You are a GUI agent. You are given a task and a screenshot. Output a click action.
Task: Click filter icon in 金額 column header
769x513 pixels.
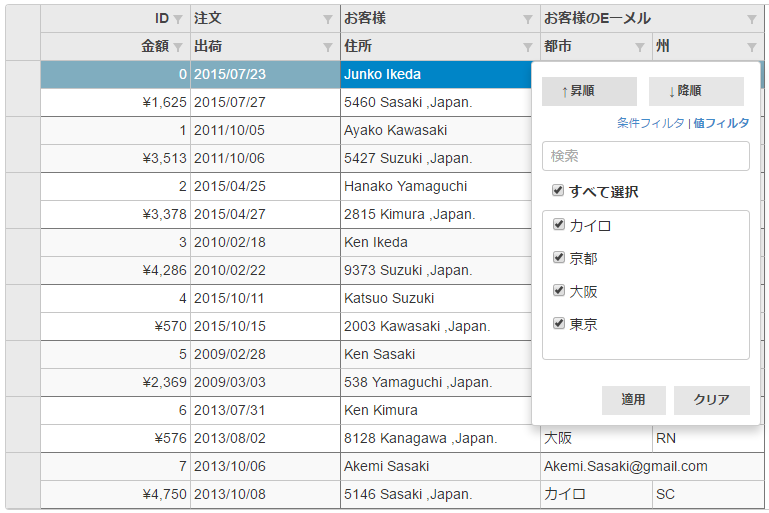pyautogui.click(x=178, y=47)
